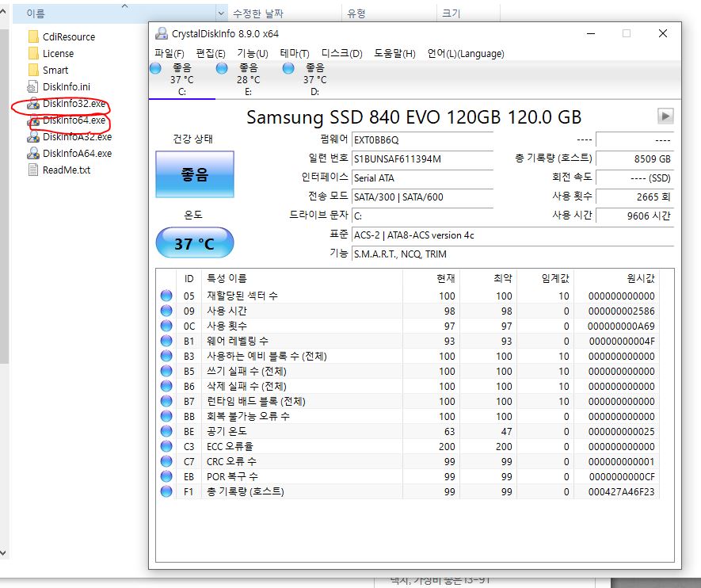Open the 기능(U) menu

coord(253,54)
